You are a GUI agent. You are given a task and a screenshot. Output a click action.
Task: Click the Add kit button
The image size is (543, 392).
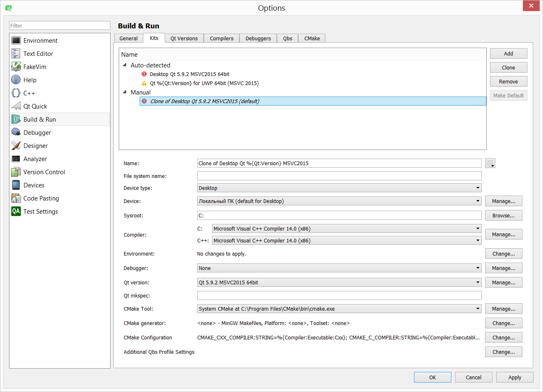coord(508,53)
